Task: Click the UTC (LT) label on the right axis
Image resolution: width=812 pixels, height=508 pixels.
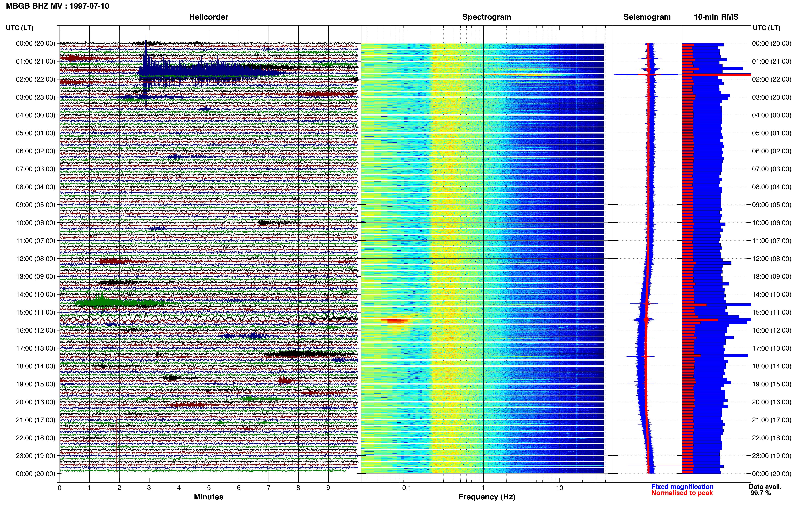Action: 766,28
